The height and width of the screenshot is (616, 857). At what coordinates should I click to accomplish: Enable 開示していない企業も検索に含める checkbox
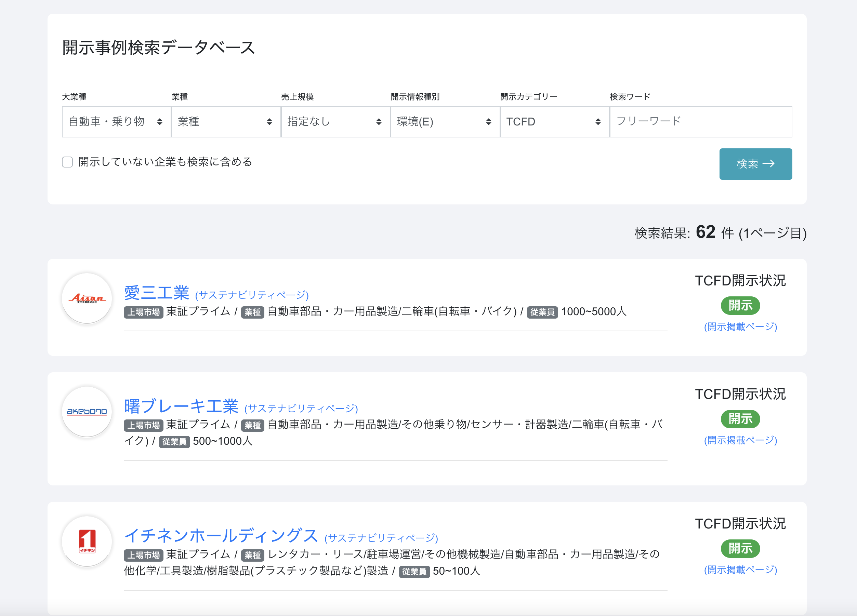click(67, 162)
